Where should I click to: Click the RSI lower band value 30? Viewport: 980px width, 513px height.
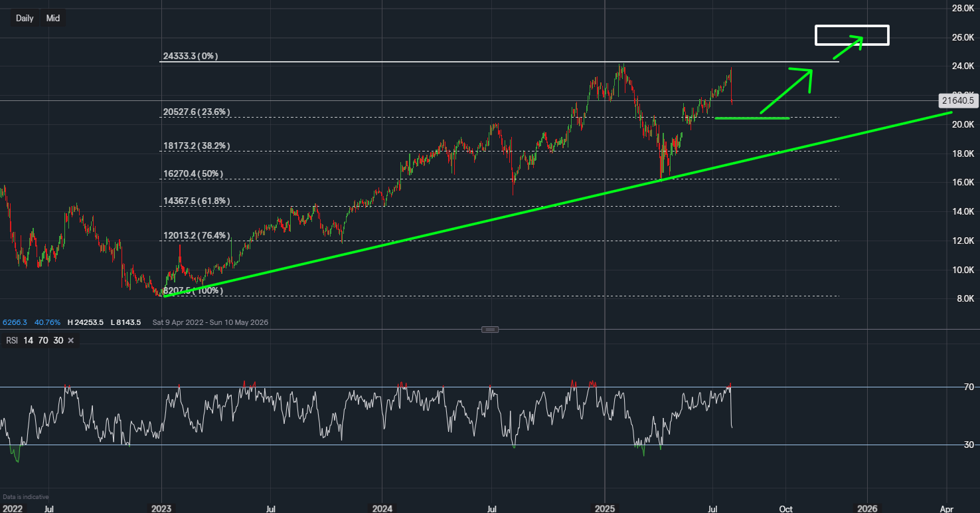point(58,340)
